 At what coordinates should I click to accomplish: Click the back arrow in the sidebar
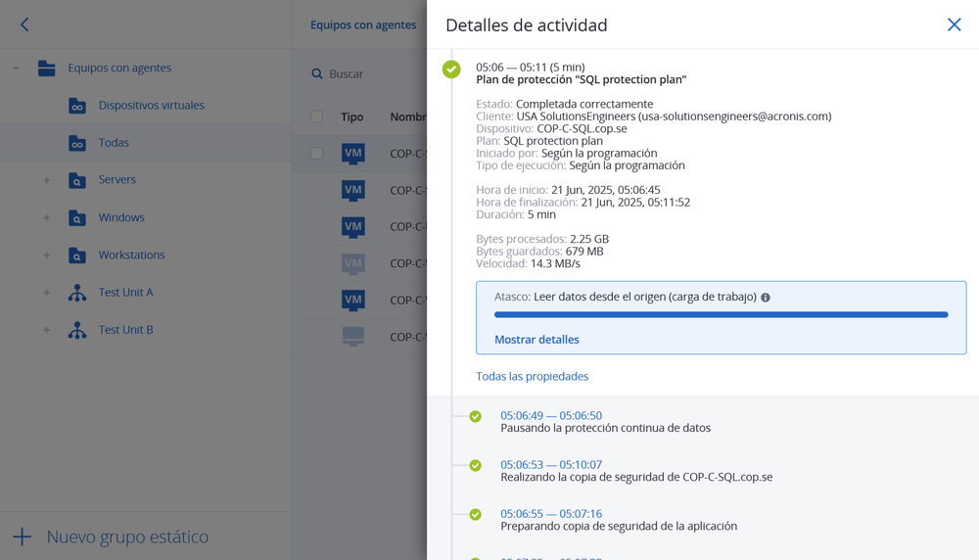(x=24, y=24)
